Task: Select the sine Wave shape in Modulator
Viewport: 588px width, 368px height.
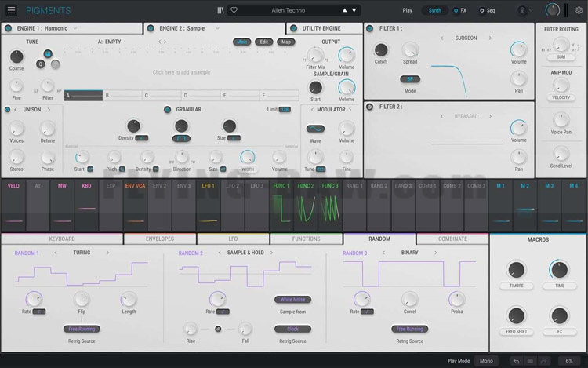Action: (315, 129)
